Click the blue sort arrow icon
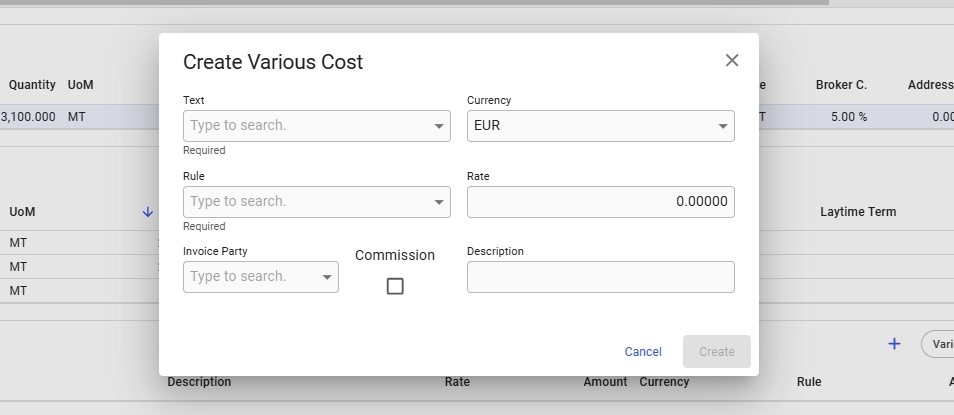This screenshot has height=415, width=954. point(148,212)
